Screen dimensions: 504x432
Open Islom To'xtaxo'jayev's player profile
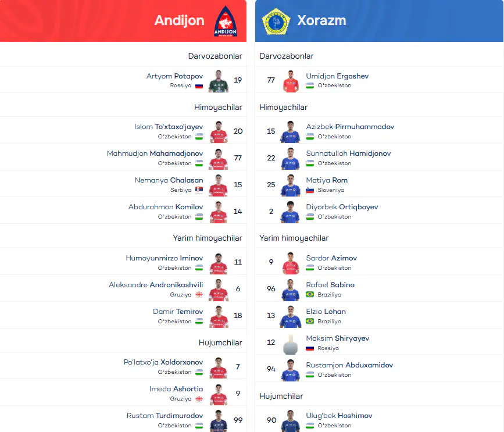click(x=169, y=127)
